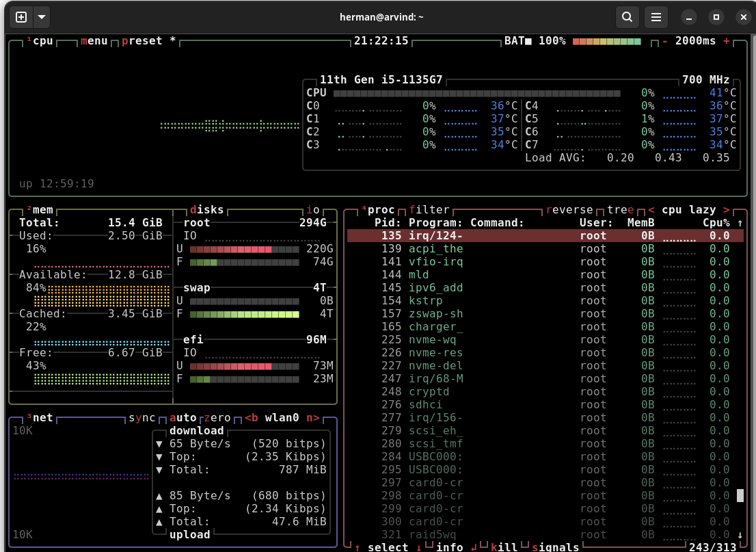Click the swap free bar

(245, 315)
